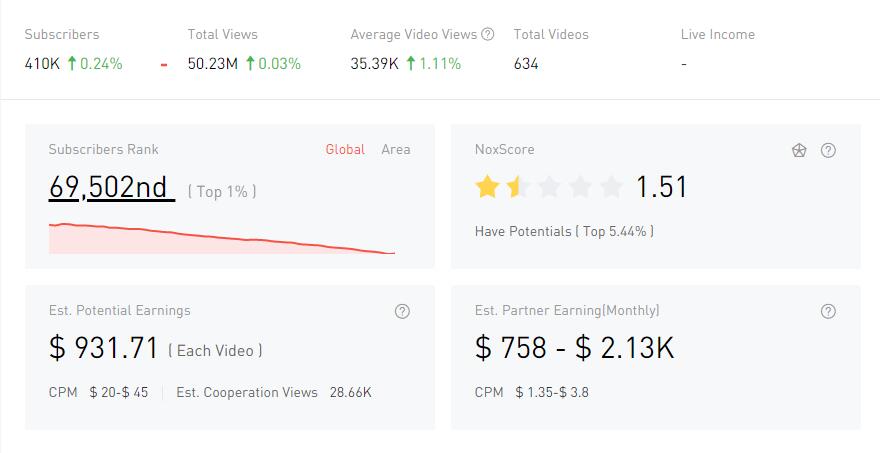Image resolution: width=880 pixels, height=453 pixels.
Task: Switch to the Global rank tab
Action: (x=345, y=149)
